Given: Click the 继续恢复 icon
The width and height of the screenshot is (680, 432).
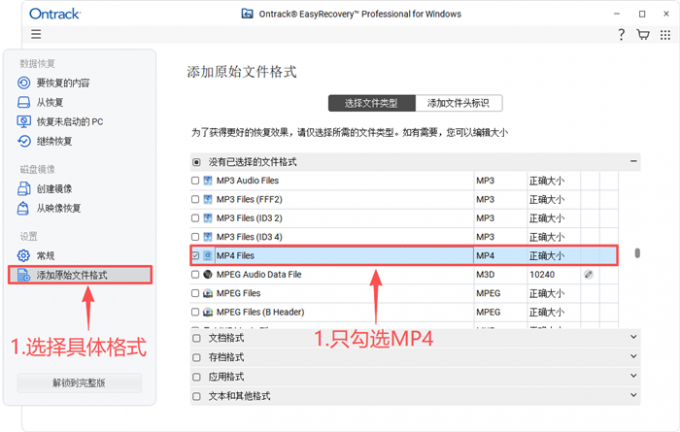Looking at the screenshot, I should [24, 141].
